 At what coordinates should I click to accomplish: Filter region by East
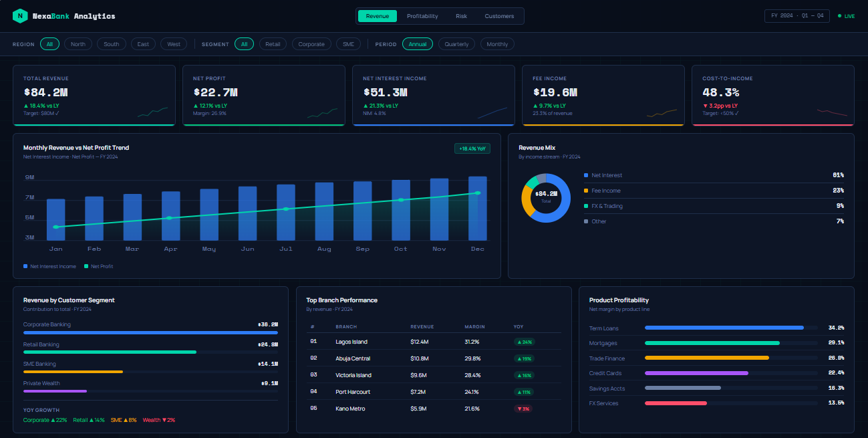click(143, 44)
